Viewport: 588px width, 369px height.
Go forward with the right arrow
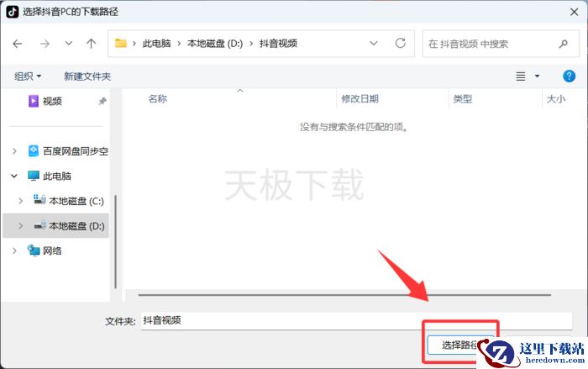[45, 44]
